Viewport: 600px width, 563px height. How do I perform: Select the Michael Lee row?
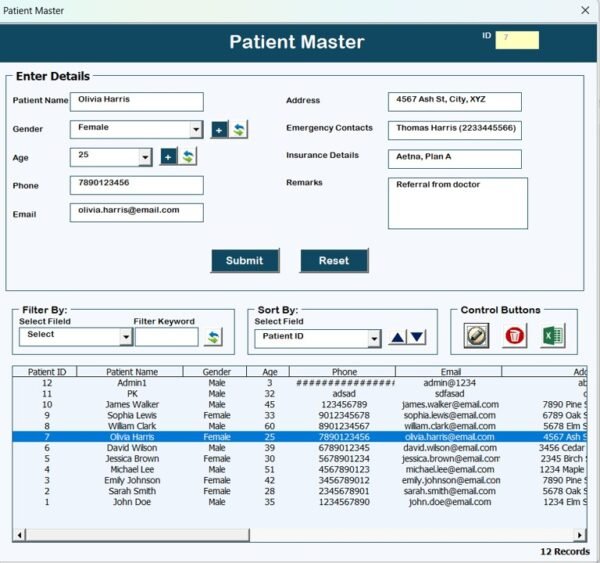pyautogui.click(x=300, y=469)
